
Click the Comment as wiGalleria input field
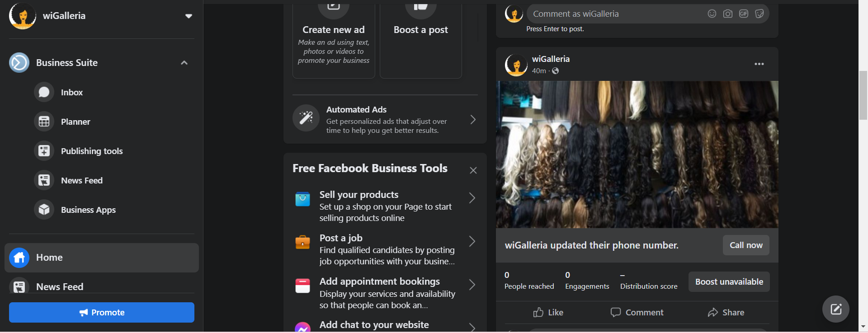point(648,14)
